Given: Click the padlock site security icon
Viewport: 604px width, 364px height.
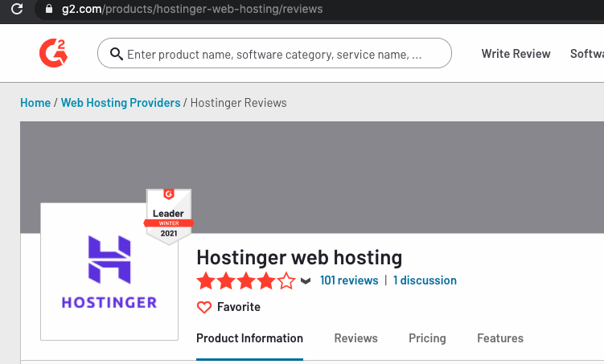Looking at the screenshot, I should click(49, 9).
